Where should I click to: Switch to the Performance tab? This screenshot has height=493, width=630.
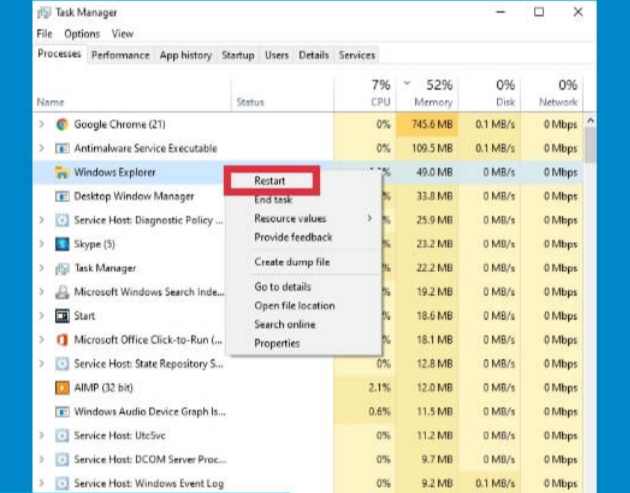pyautogui.click(x=120, y=55)
